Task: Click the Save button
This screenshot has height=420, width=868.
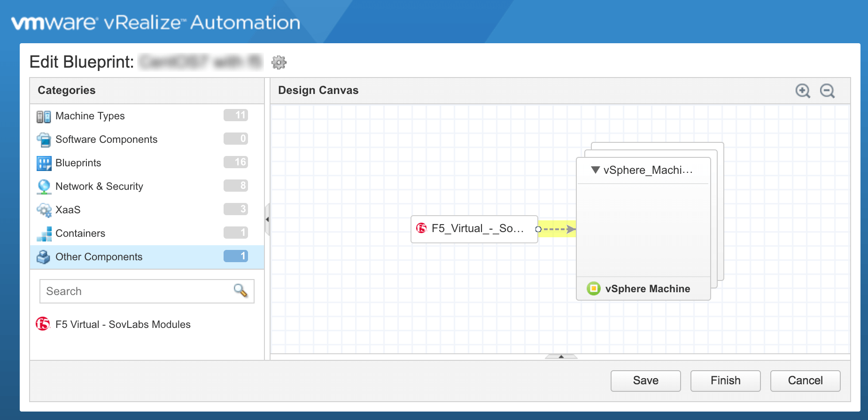Action: (645, 381)
